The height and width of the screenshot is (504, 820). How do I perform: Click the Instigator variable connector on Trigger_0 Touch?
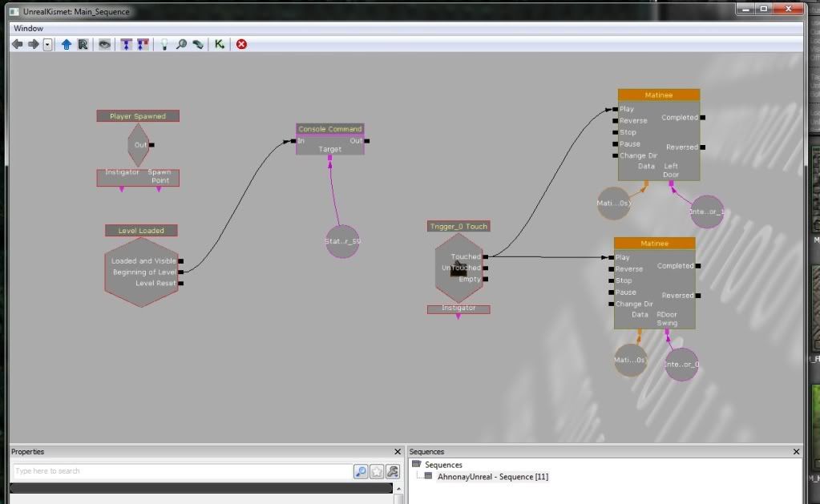coord(458,317)
